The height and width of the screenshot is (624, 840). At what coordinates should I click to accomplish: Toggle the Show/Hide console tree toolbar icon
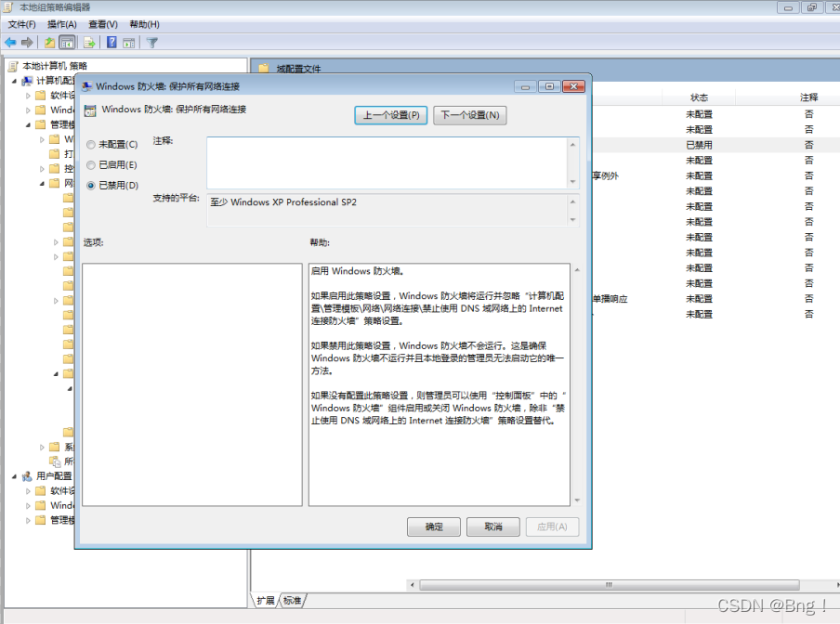pos(67,43)
